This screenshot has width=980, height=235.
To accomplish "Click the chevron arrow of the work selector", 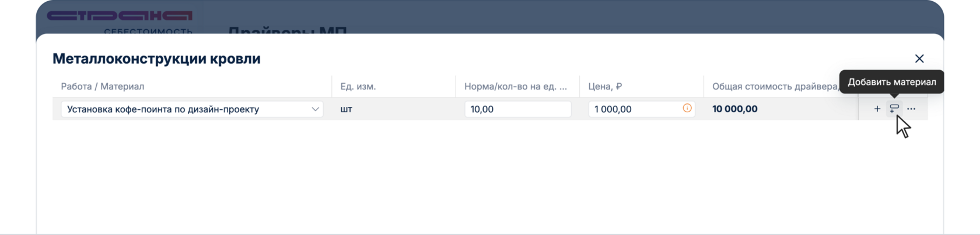I will [315, 109].
